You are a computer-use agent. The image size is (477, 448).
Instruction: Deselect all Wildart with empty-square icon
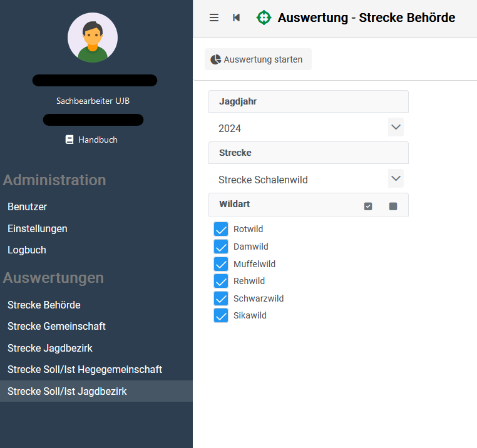coord(393,206)
